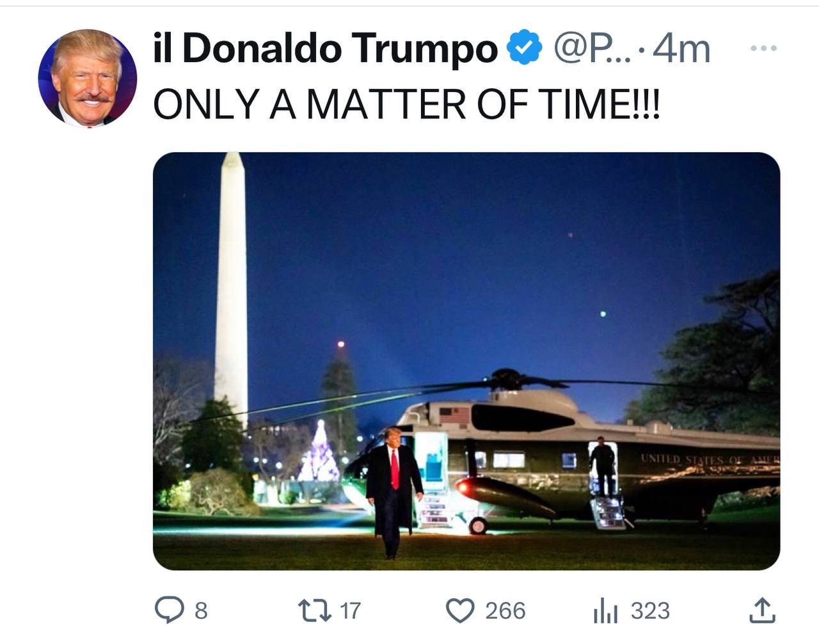Click the repost count 17
Screen dimensions: 819x644
tap(350, 611)
